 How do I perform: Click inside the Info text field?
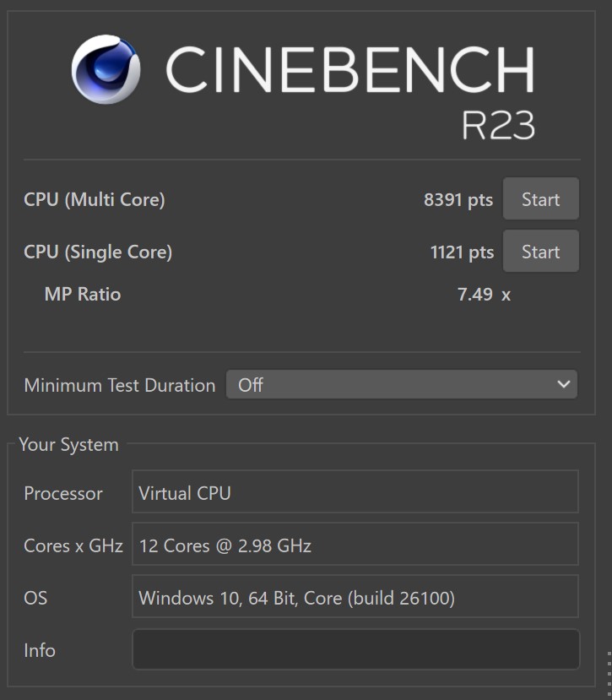[355, 649]
